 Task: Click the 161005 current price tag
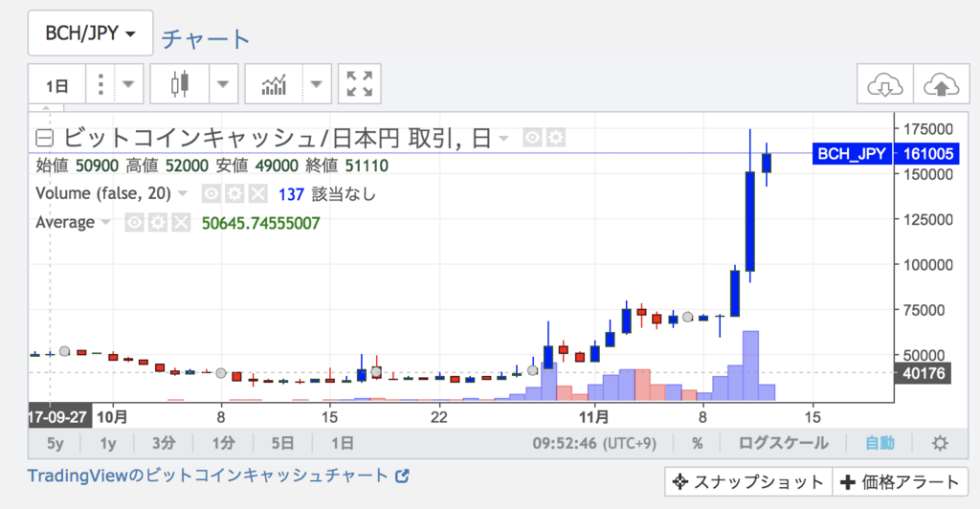coord(928,154)
